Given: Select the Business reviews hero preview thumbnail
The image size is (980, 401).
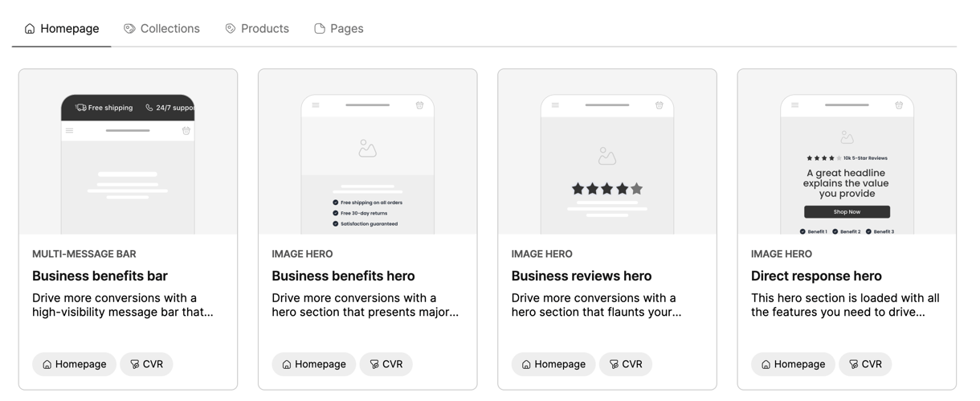Looking at the screenshot, I should 607,152.
